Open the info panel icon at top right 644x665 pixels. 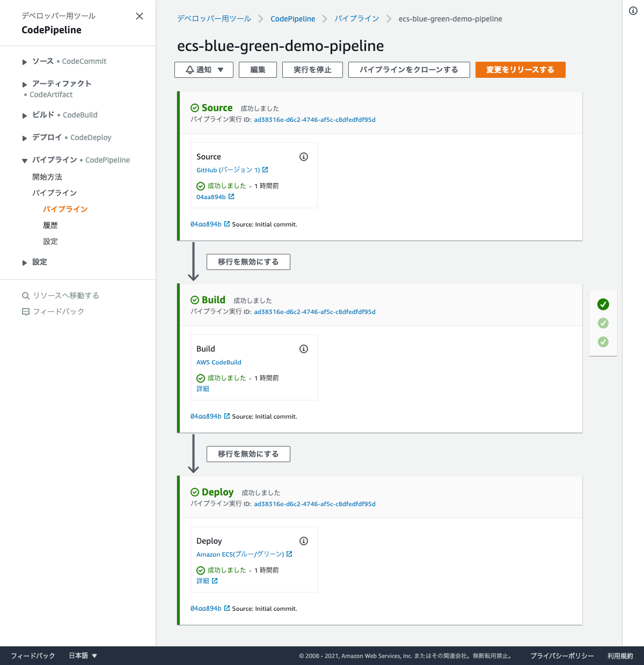[633, 11]
